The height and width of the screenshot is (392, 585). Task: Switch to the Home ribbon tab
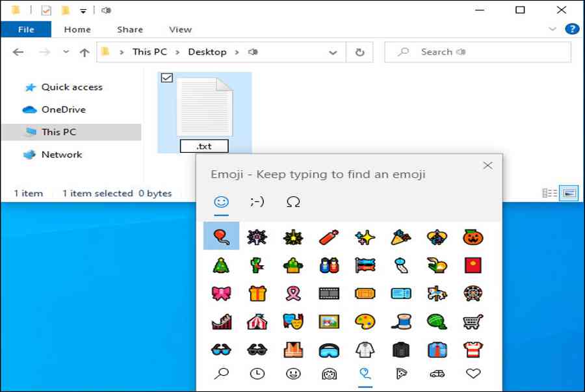tap(77, 29)
